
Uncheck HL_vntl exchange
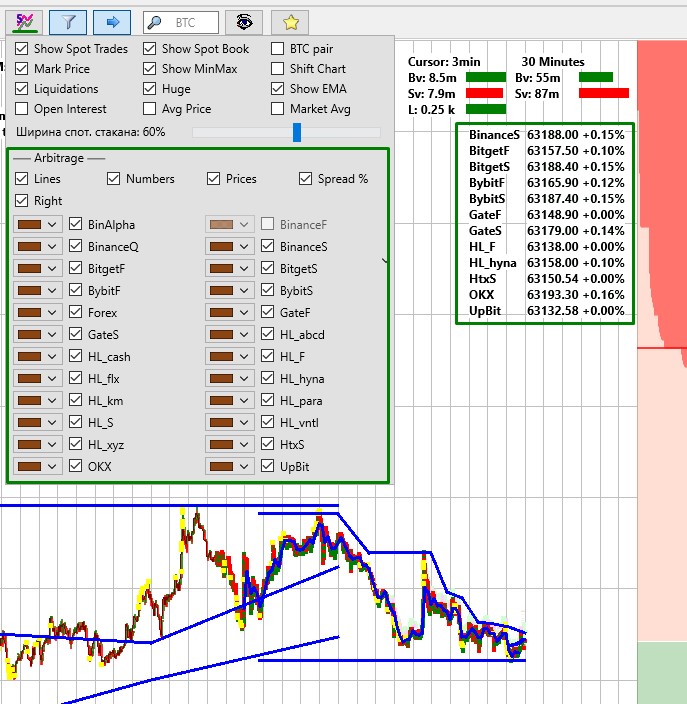pyautogui.click(x=268, y=422)
